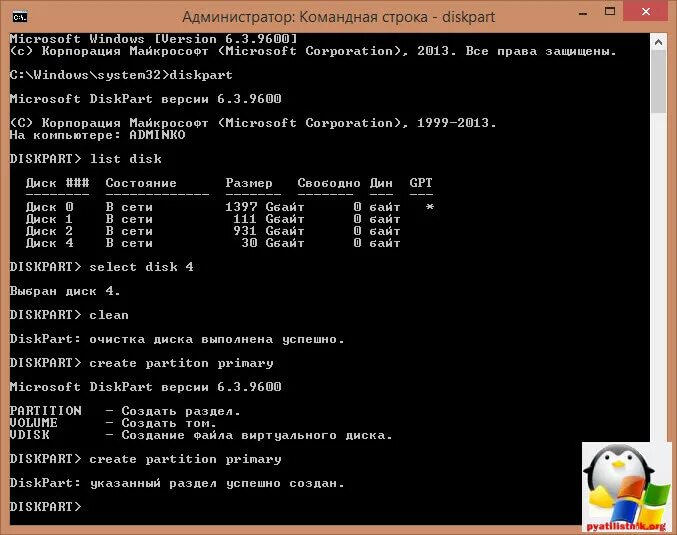This screenshot has height=535, width=677.
Task: Click the '1397 Gбайт' size value
Action: (264, 207)
